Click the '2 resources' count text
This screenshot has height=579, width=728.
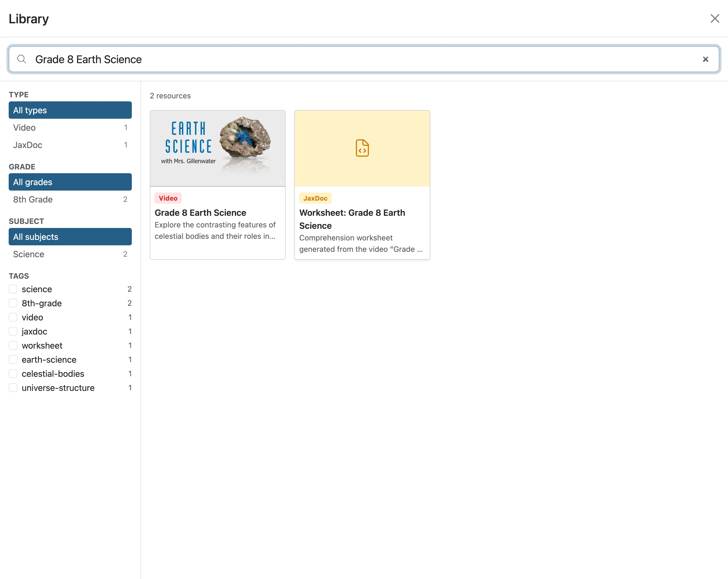[170, 96]
